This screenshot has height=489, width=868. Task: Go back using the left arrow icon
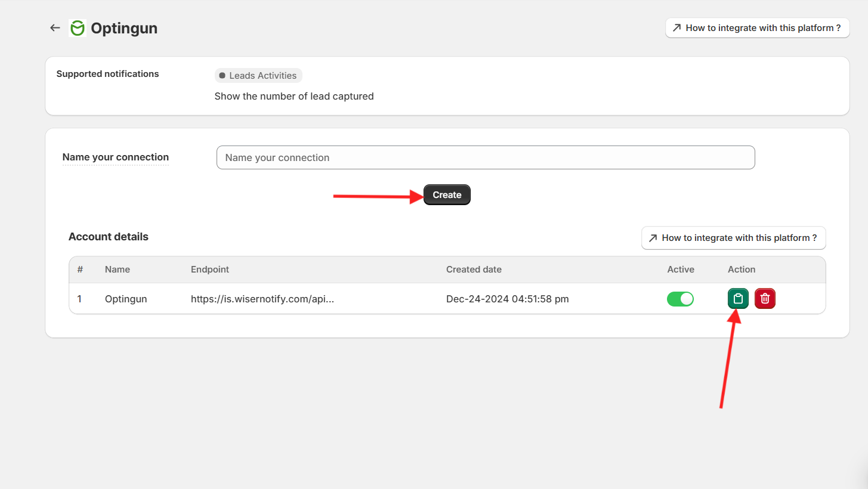coord(55,28)
